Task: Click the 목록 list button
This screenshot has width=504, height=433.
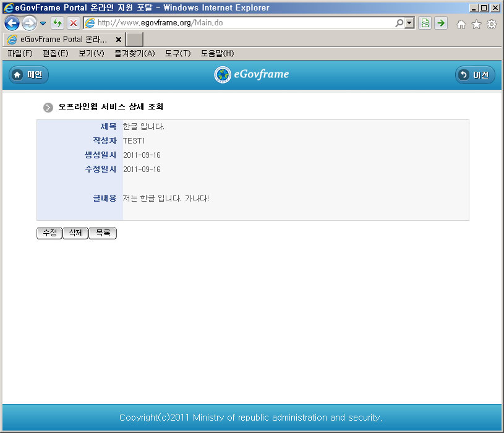Action: tap(103, 233)
